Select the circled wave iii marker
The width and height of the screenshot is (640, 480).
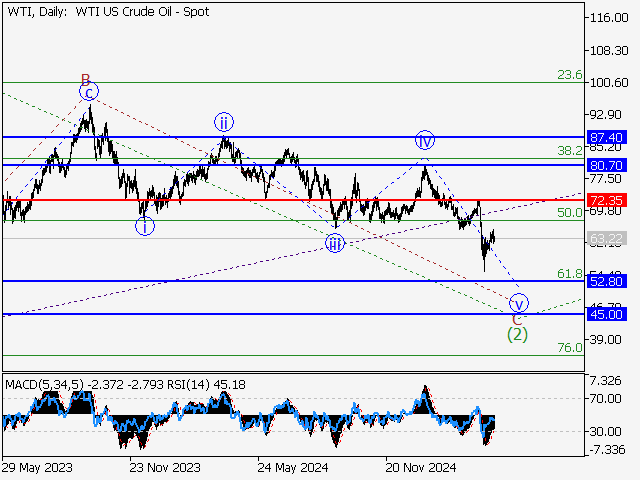point(334,243)
